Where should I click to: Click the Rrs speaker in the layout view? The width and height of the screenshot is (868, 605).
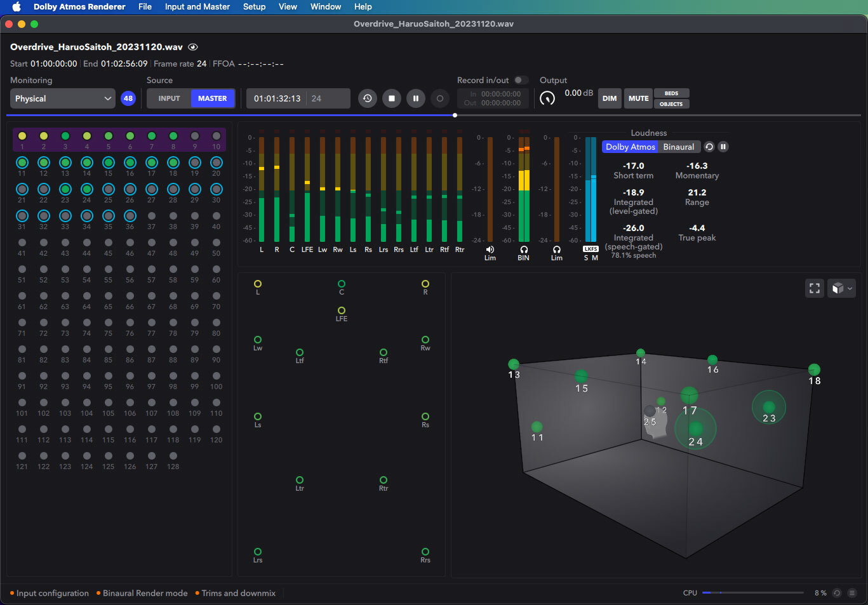point(425,552)
